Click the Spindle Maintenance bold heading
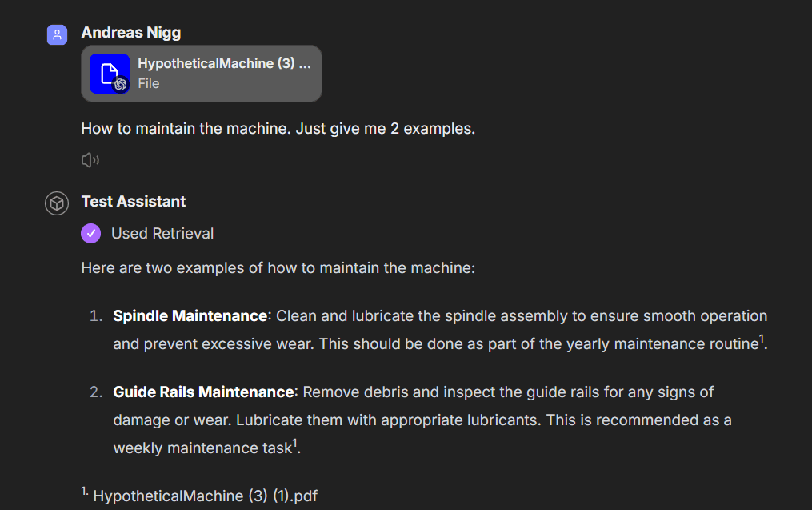The height and width of the screenshot is (510, 812). 190,315
